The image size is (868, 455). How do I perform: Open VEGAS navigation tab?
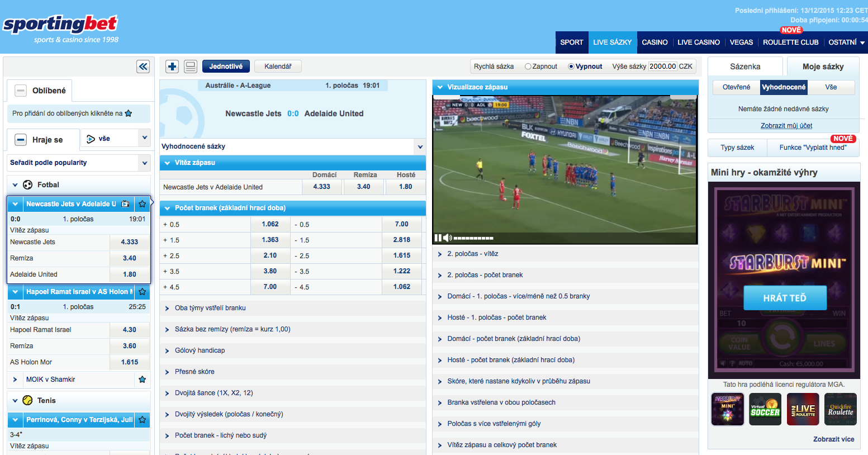click(741, 42)
